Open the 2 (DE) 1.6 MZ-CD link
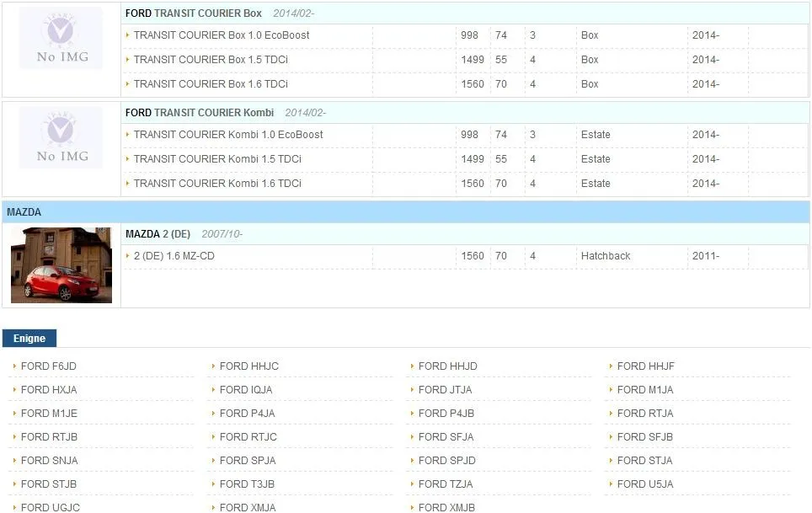Viewport: 812px width, 513px height. tap(174, 256)
